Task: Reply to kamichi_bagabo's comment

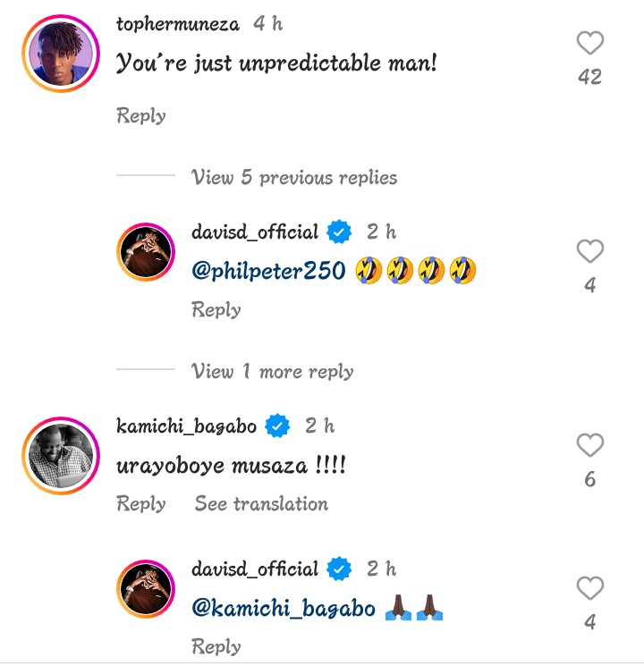Action: 141,503
